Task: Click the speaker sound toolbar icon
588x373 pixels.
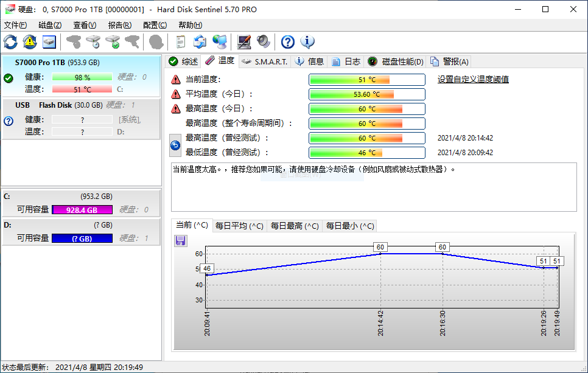Action: click(x=263, y=41)
